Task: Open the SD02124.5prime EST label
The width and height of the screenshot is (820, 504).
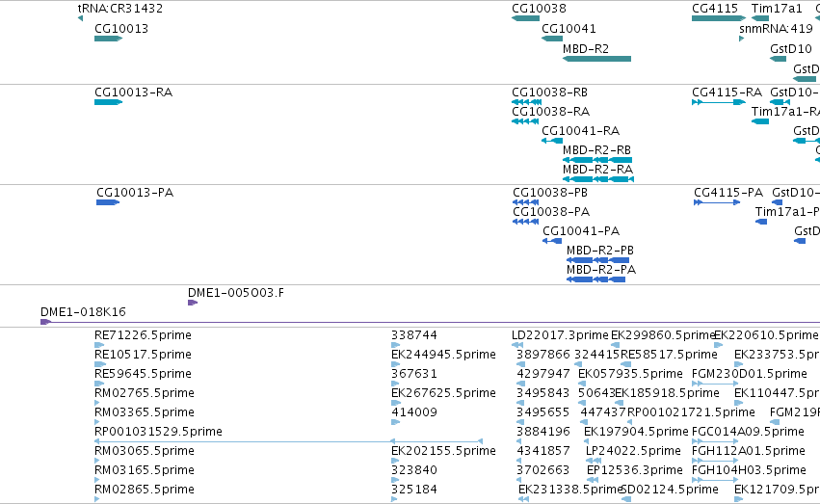Action: tap(670, 490)
